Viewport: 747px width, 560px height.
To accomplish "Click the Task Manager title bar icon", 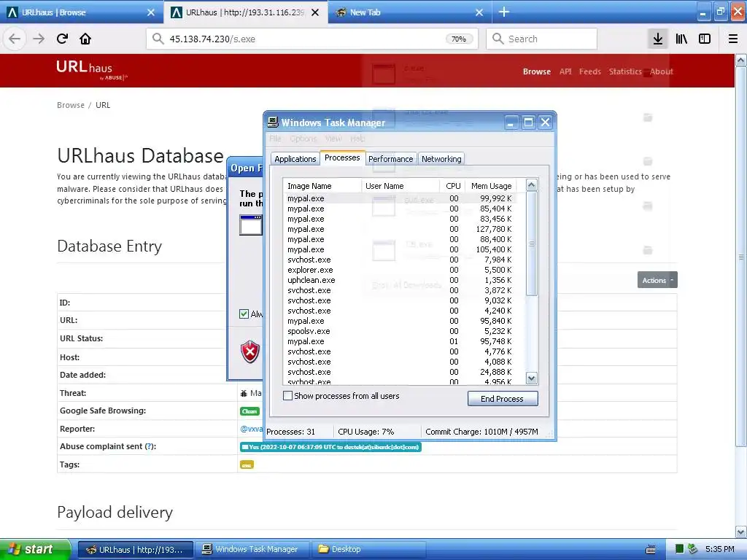I will coord(273,122).
